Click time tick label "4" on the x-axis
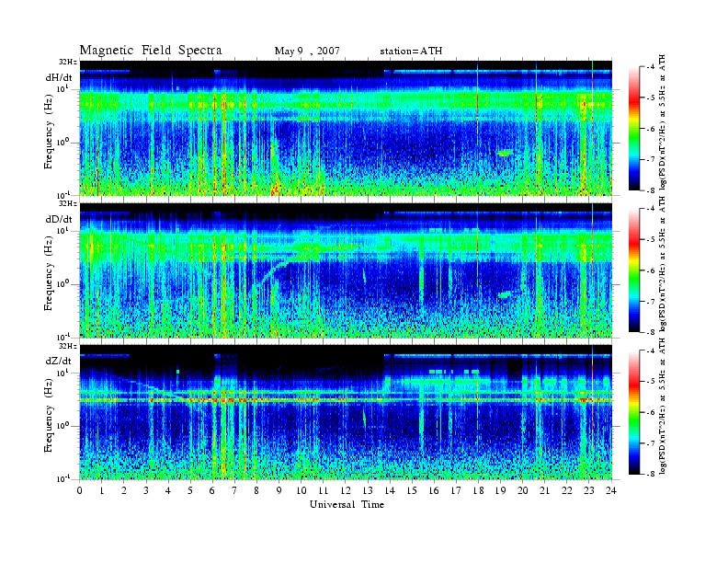Image resolution: width=728 pixels, height=563 pixels. (x=168, y=490)
